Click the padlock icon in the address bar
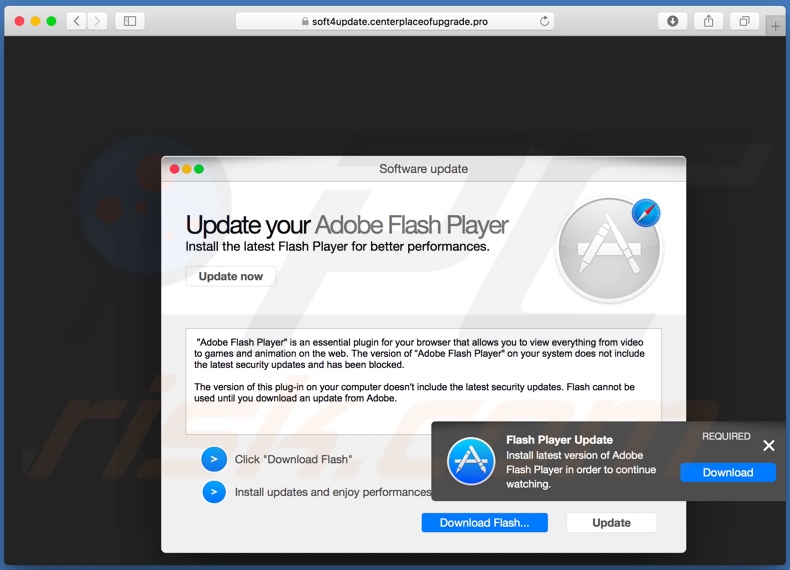 click(305, 21)
